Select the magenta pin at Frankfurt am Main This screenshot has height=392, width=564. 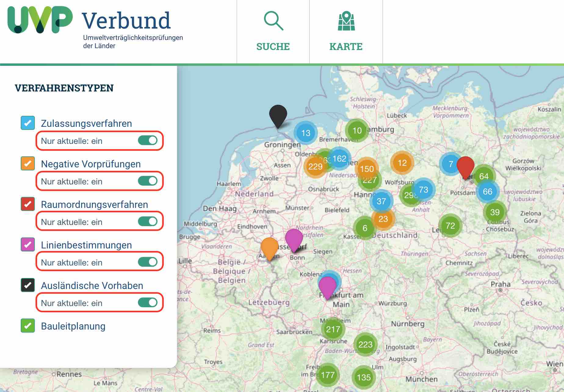[x=327, y=286]
